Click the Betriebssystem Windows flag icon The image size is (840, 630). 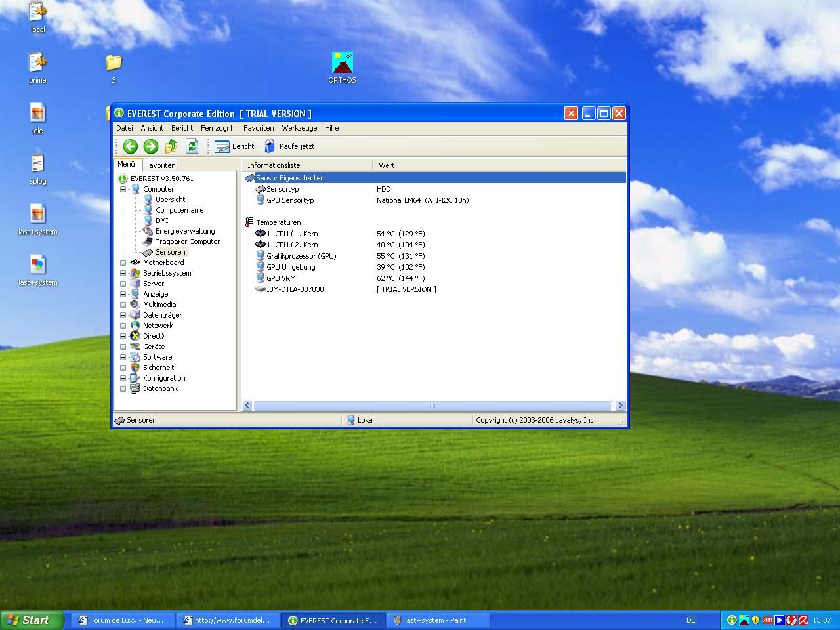(135, 273)
